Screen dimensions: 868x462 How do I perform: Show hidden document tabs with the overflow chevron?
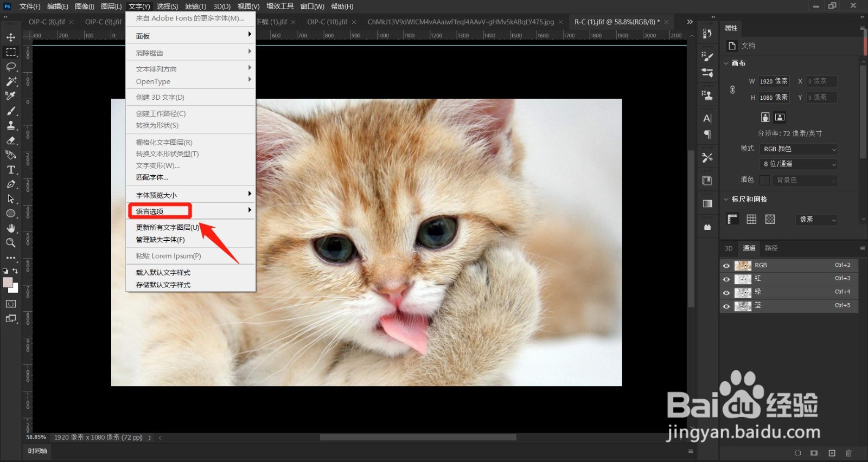pos(690,22)
